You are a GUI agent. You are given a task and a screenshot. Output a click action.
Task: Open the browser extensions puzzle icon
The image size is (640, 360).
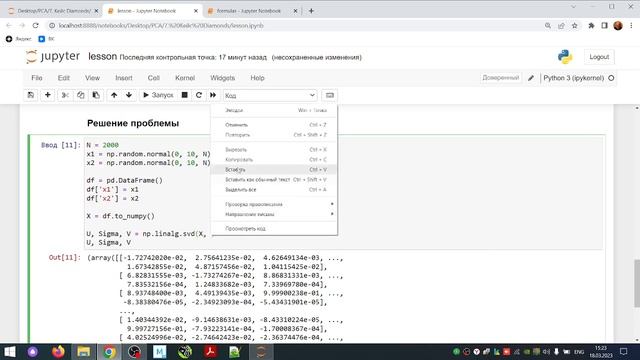click(591, 25)
